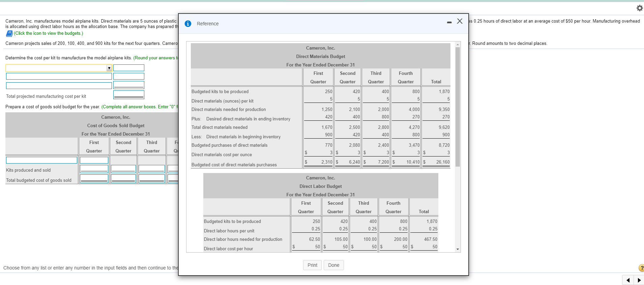This screenshot has height=285, width=644.
Task: Click the blank label field in COGS budget
Action: (x=42, y=160)
